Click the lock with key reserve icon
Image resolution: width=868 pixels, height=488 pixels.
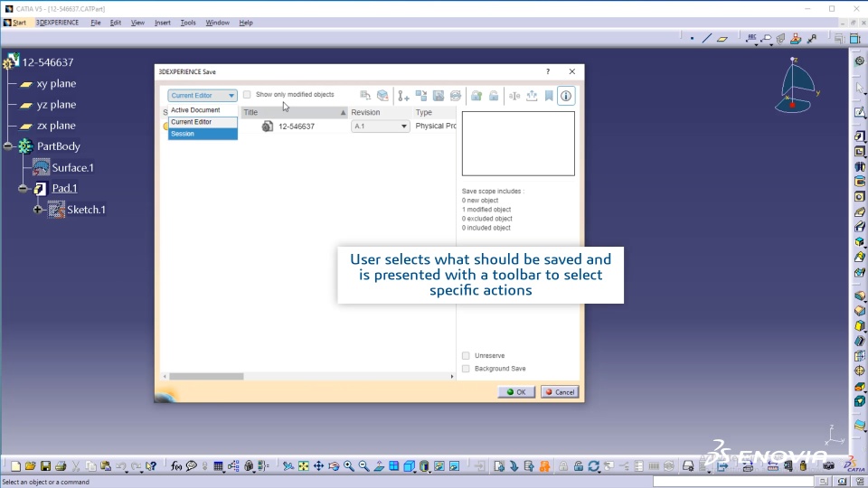click(x=476, y=96)
